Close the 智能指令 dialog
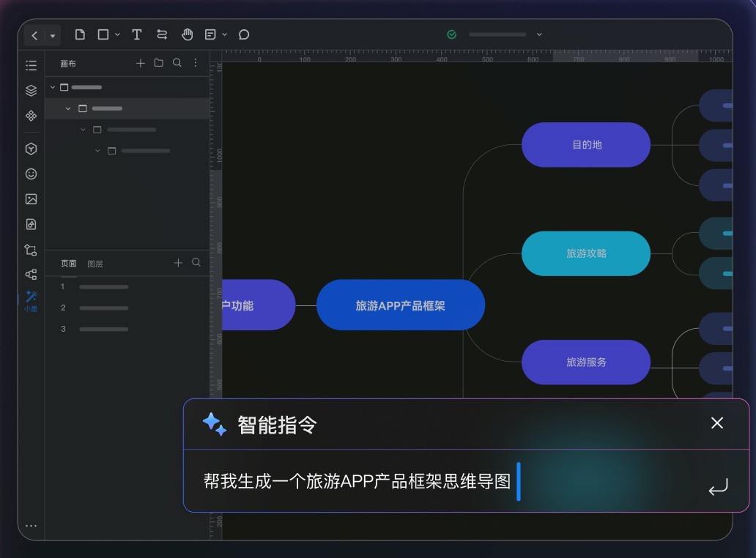This screenshot has height=558, width=756. 717,423
